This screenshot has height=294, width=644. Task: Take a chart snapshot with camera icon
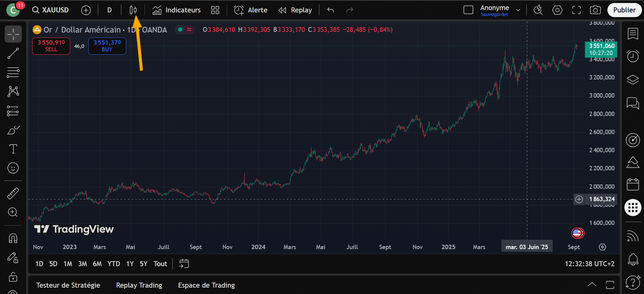(595, 10)
